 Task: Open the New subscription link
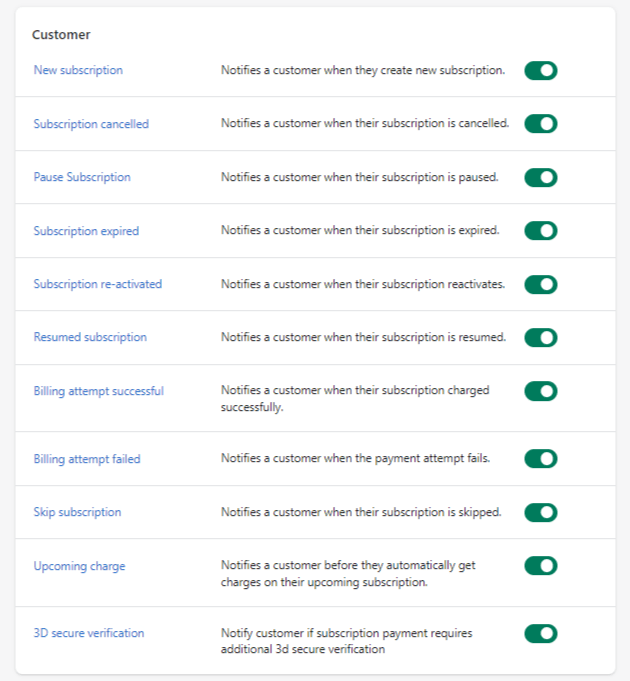point(78,70)
